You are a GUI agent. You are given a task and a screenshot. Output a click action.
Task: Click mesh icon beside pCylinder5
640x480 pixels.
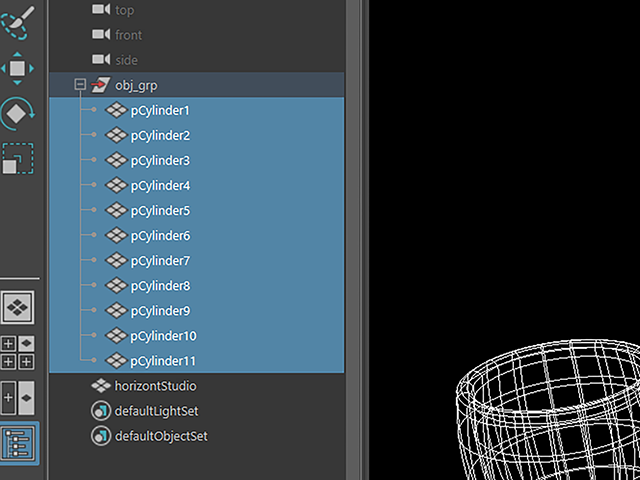pyautogui.click(x=116, y=210)
